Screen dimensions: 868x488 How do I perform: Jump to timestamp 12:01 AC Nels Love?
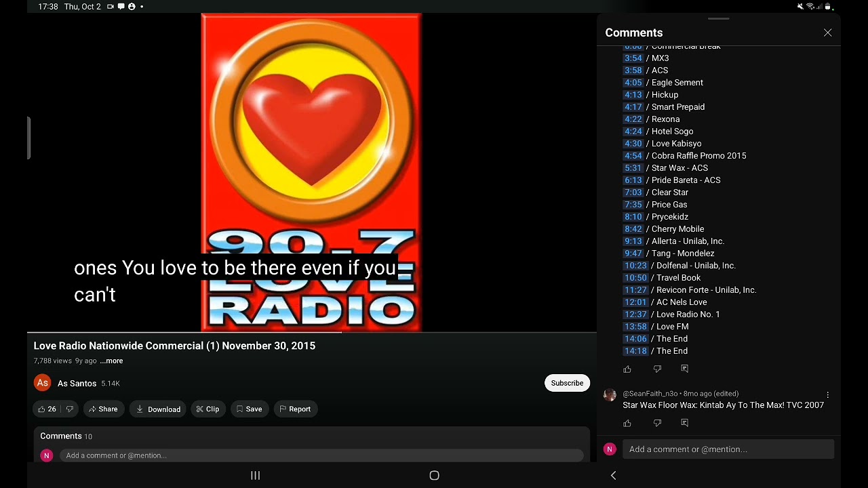[635, 302]
